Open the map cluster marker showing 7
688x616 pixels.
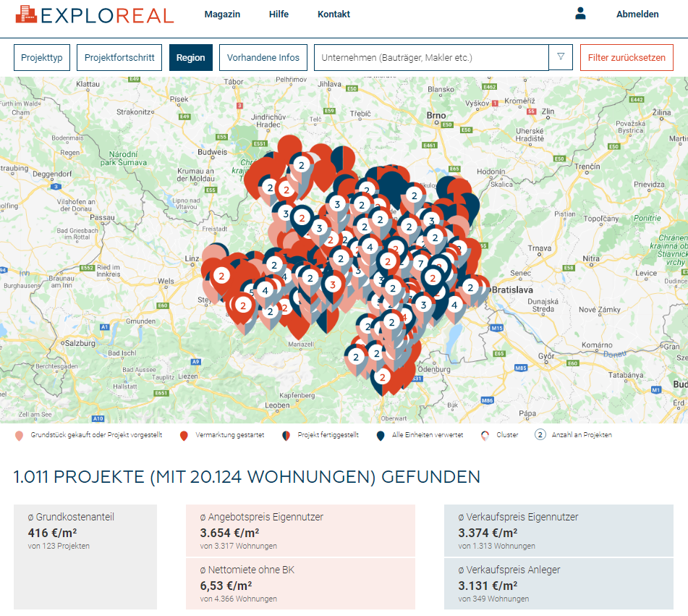[420, 263]
